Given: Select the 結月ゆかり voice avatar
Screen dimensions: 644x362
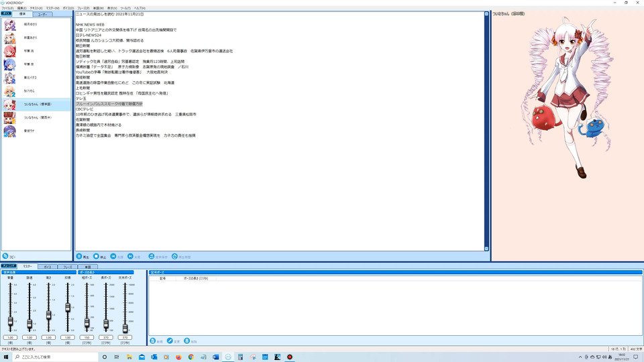Looking at the screenshot, I should [x=10, y=25].
